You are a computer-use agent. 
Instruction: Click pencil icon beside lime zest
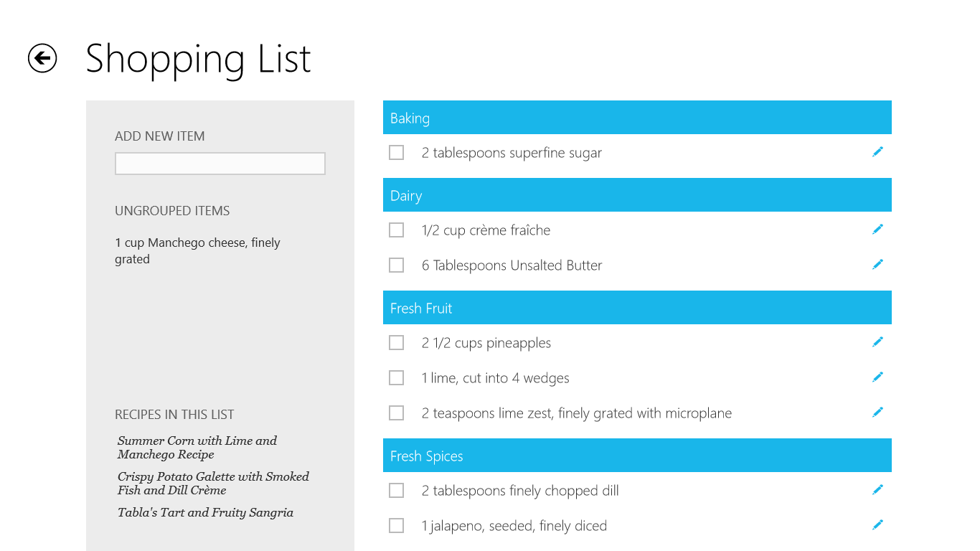pos(877,413)
